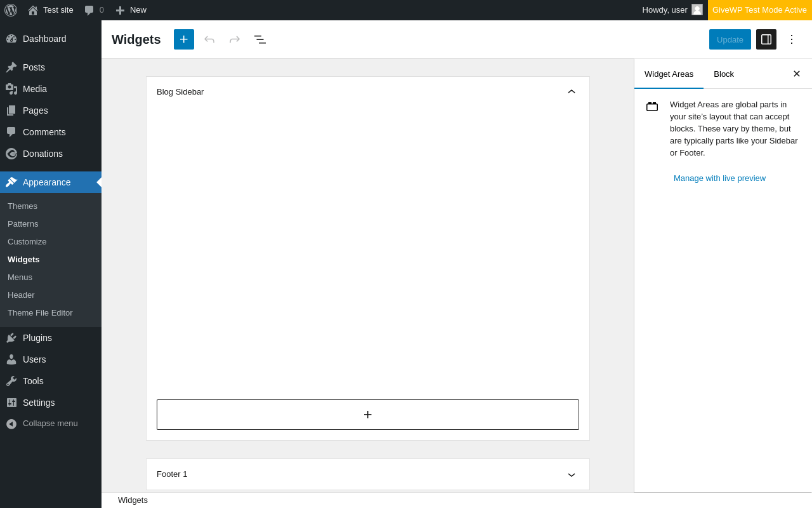Select the Appearance menu item
The image size is (812, 508).
click(51, 182)
